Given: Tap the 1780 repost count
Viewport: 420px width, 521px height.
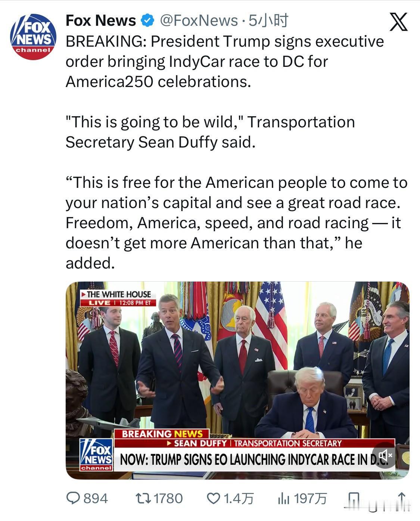Looking at the screenshot, I should point(168,498).
